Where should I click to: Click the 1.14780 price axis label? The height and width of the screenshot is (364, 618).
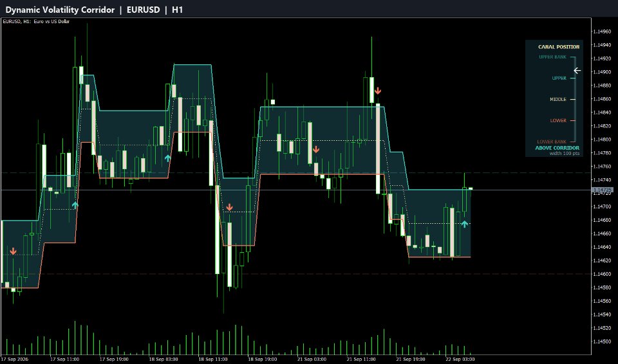click(601, 153)
